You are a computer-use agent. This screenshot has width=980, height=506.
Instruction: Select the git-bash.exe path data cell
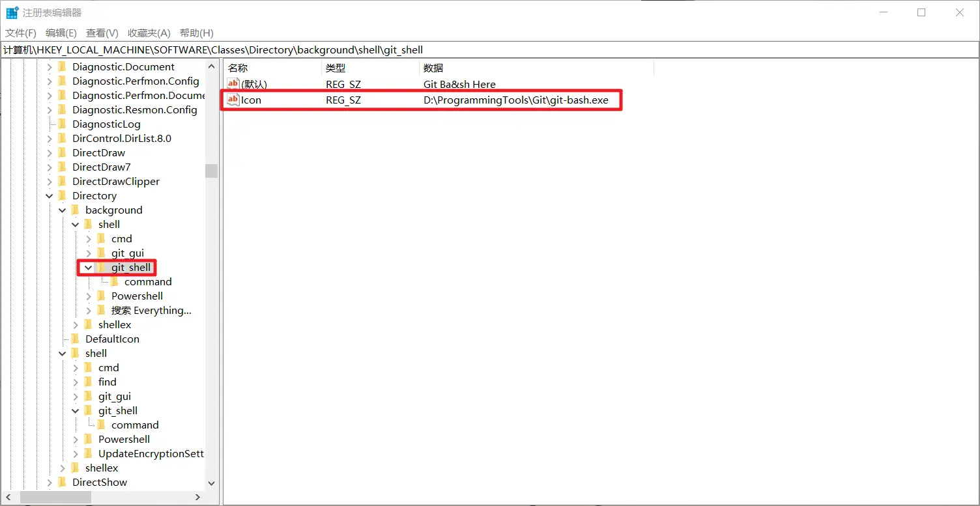(x=516, y=100)
